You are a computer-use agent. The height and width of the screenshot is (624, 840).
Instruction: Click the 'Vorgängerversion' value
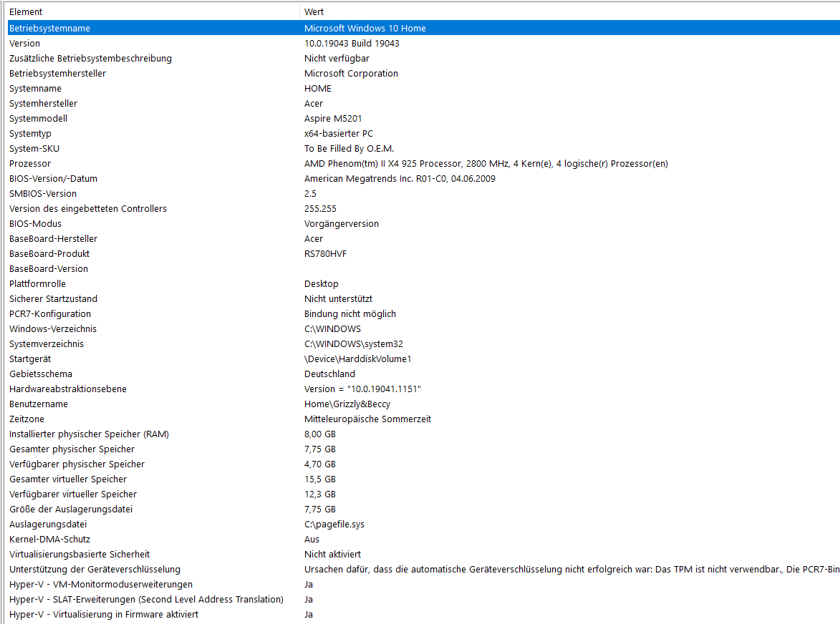[342, 223]
